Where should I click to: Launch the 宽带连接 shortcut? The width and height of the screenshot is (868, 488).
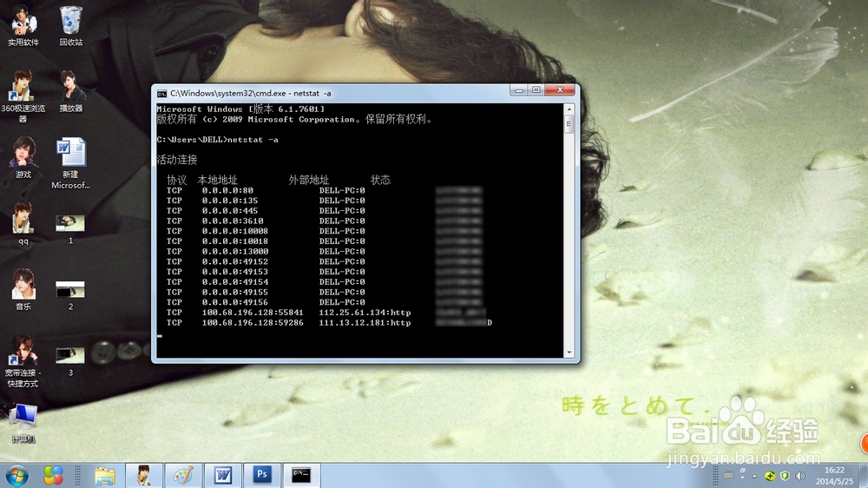click(23, 361)
